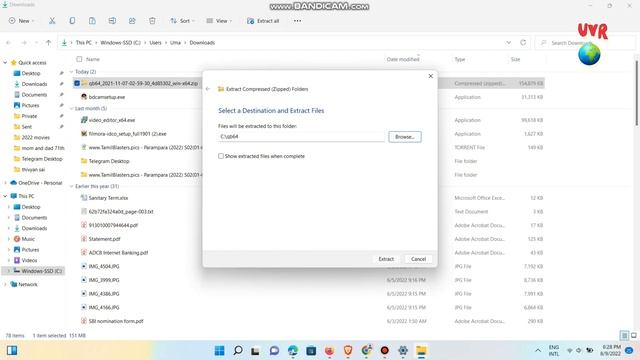Screen dimensions: 640x360
Task: Click the Rename icon in toolbar
Action: [x=112, y=21]
